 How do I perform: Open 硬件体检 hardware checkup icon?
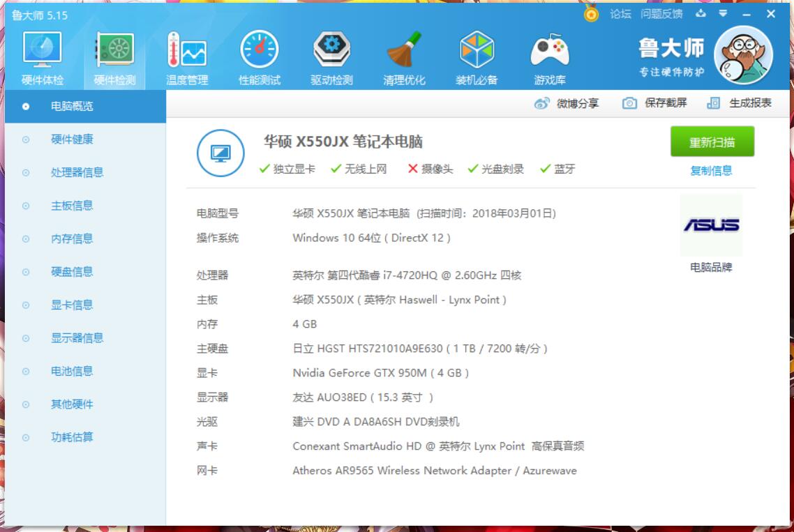tap(42, 58)
